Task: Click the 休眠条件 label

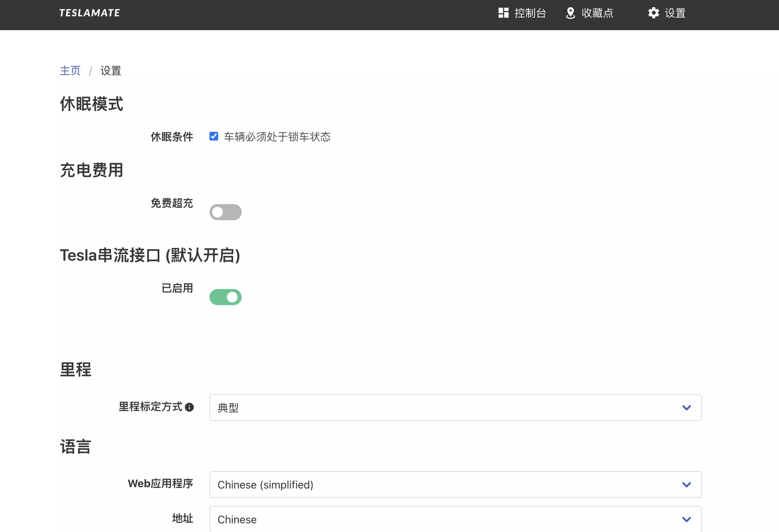Action: (x=172, y=137)
